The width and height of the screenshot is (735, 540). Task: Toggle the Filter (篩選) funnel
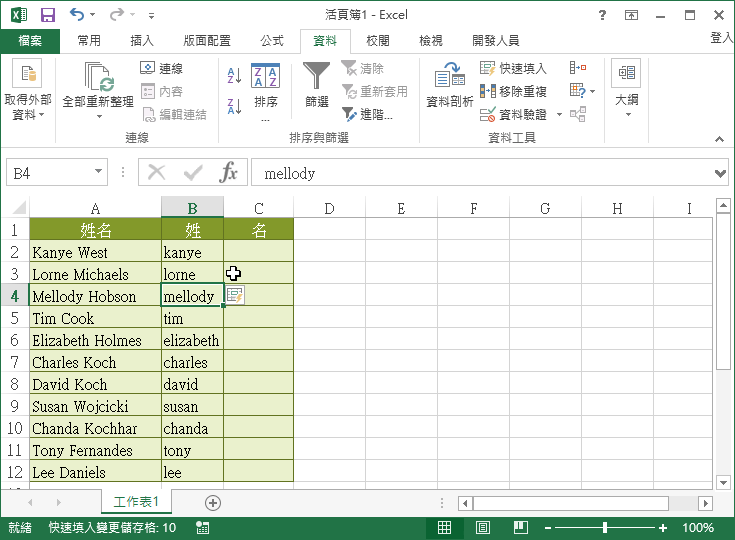317,84
